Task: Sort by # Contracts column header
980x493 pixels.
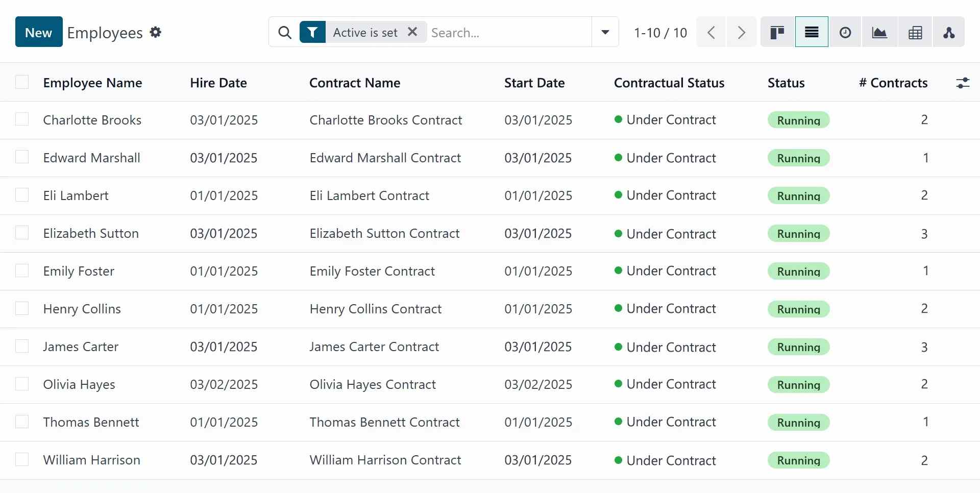Action: click(x=893, y=83)
